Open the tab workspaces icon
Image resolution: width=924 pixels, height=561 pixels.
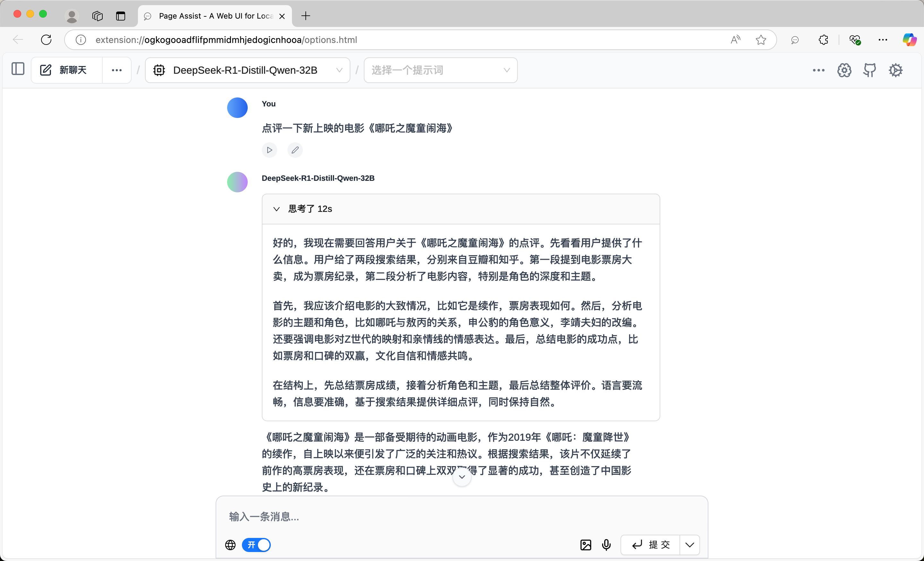pos(97,16)
